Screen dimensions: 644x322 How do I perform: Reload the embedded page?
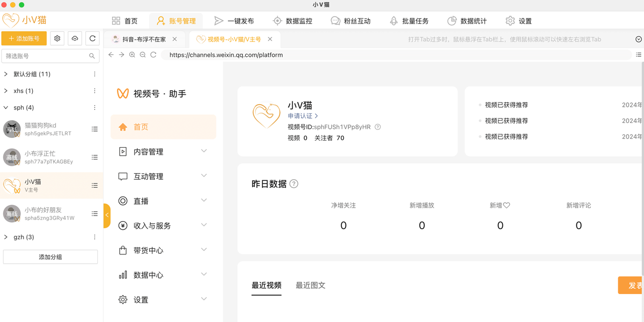point(153,55)
